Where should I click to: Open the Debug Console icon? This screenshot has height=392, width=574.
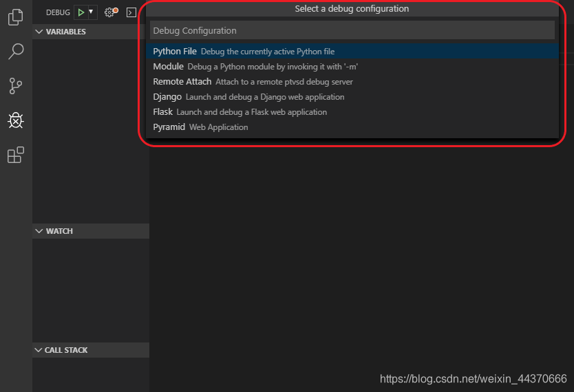(x=131, y=13)
